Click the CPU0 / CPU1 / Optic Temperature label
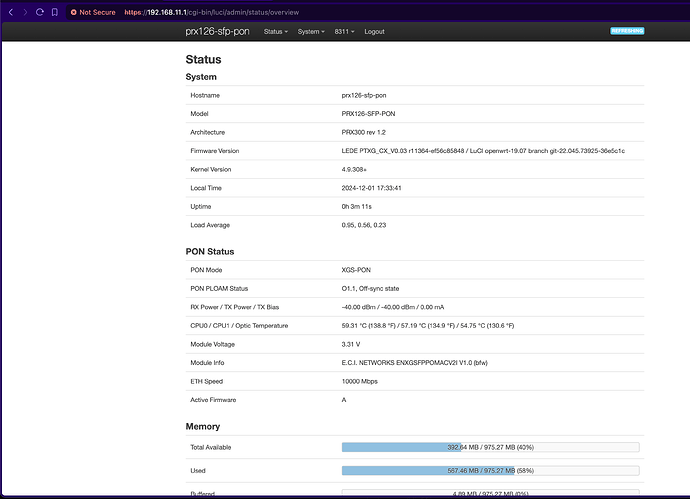Image resolution: width=690 pixels, height=499 pixels. [x=239, y=326]
